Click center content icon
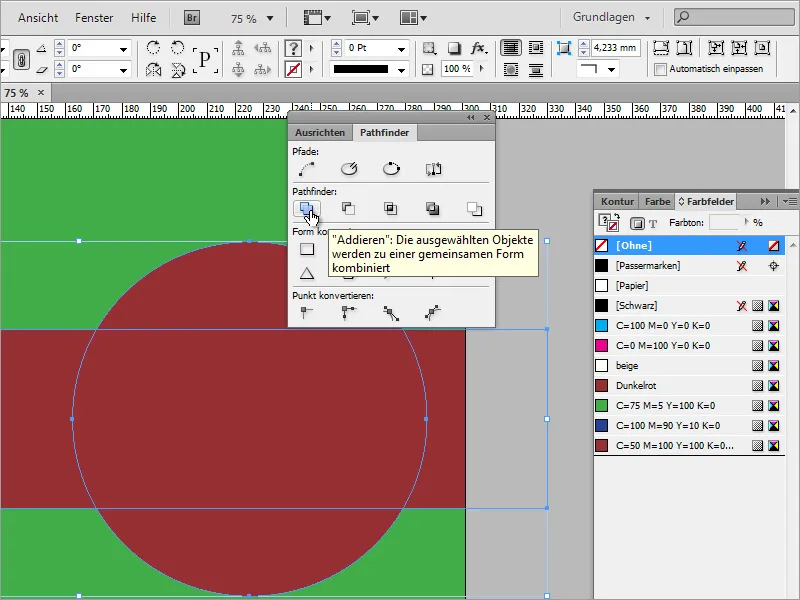Screen dimensions: 800x600 [762, 48]
